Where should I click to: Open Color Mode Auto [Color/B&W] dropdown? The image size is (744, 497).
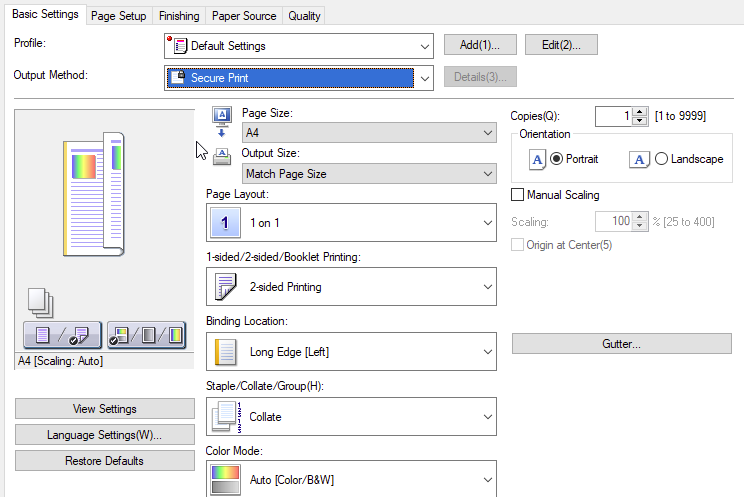point(351,479)
